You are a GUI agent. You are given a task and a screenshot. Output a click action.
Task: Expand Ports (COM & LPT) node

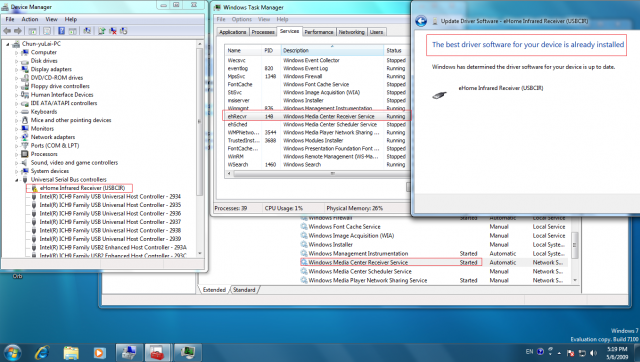point(17,146)
